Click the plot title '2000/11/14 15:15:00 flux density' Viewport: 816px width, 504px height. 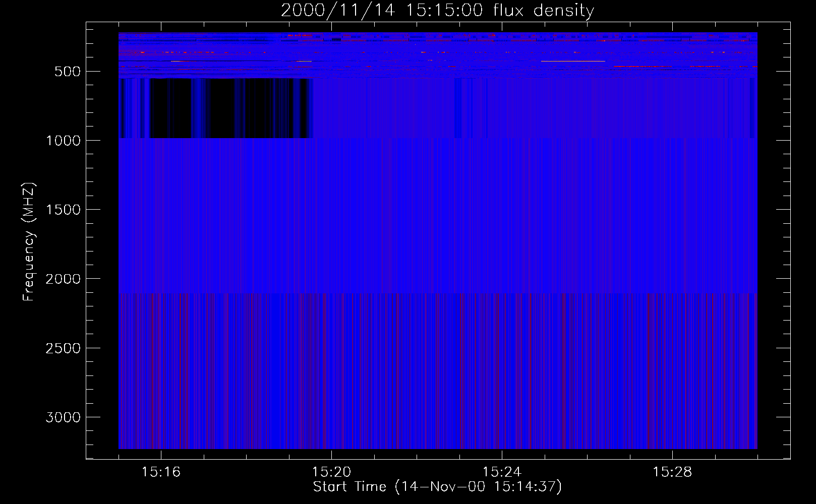437,10
